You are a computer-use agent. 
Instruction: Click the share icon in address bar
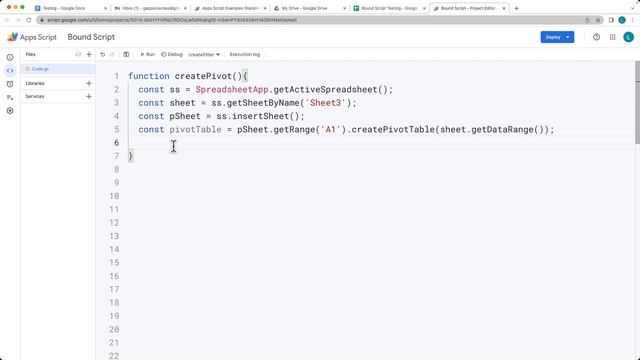click(587, 20)
